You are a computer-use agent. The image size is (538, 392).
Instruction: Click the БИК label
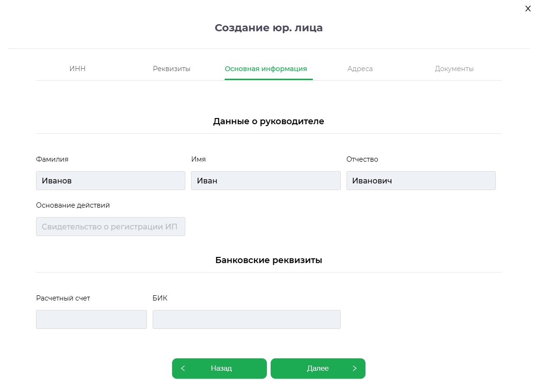tap(160, 298)
